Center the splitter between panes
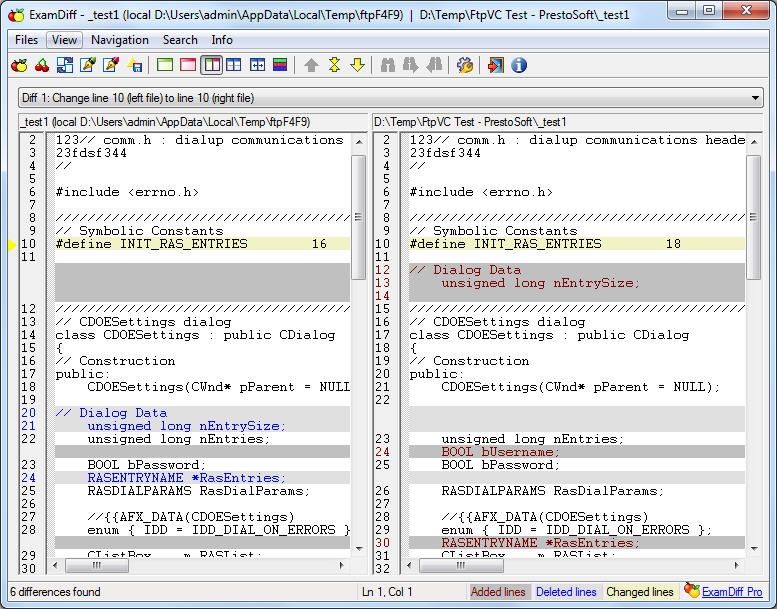This screenshot has height=609, width=777. [x=257, y=65]
